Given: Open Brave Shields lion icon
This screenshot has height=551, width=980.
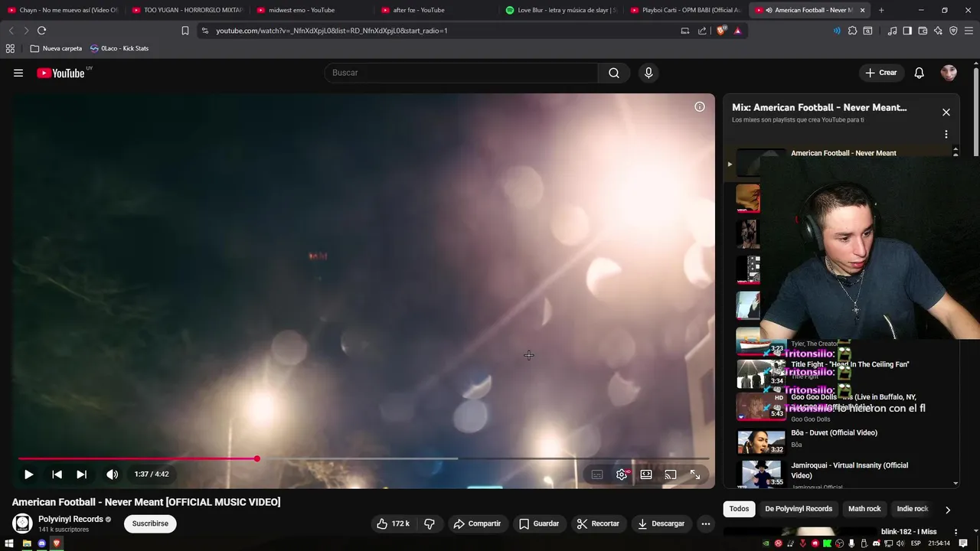Looking at the screenshot, I should click(721, 31).
